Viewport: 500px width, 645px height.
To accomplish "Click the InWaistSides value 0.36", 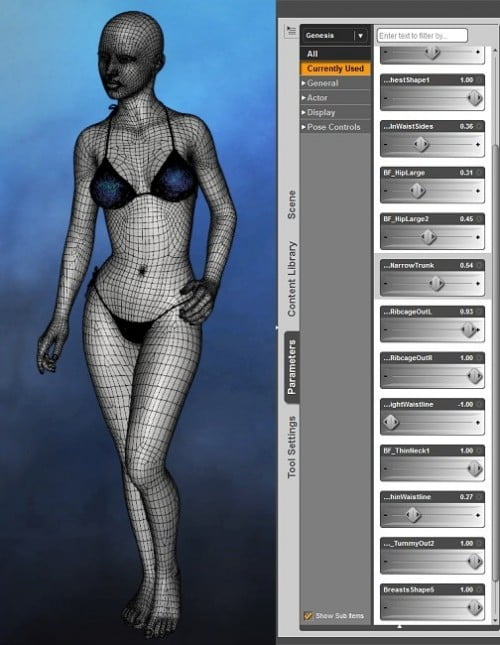I will [466, 127].
